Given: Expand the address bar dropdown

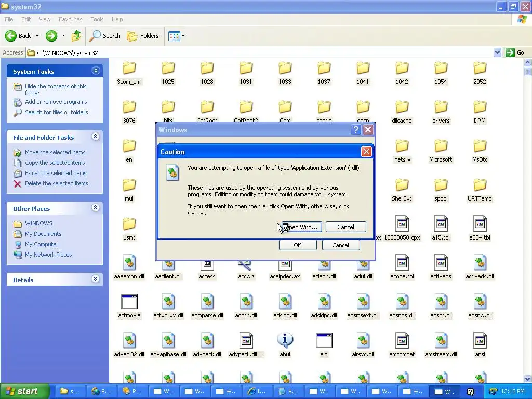Looking at the screenshot, I should [497, 52].
